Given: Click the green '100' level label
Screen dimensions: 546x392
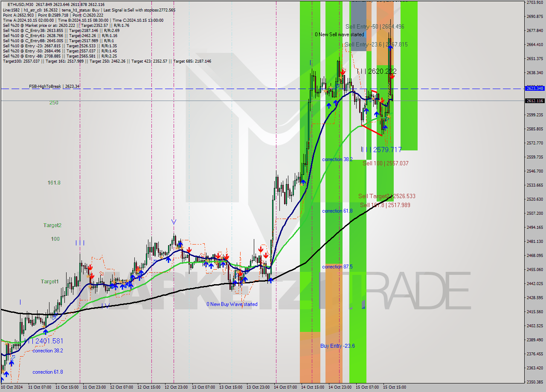Looking at the screenshot, I should (x=55, y=239).
